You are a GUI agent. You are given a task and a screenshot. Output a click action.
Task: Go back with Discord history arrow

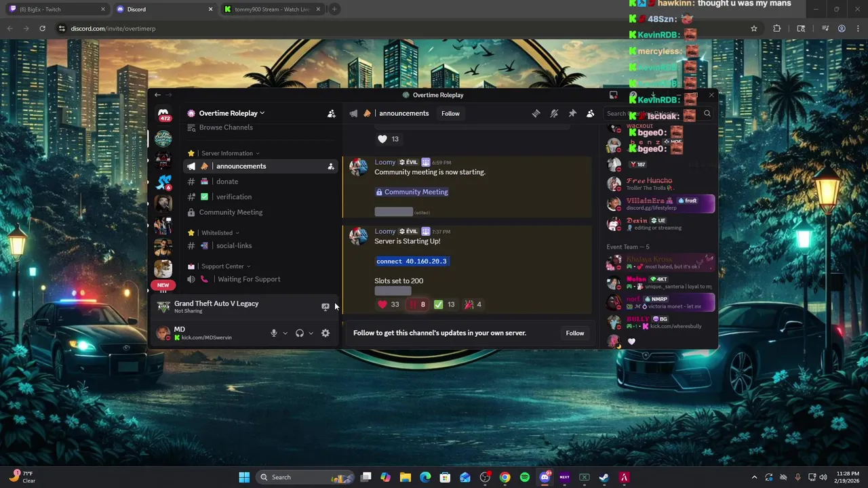click(157, 95)
